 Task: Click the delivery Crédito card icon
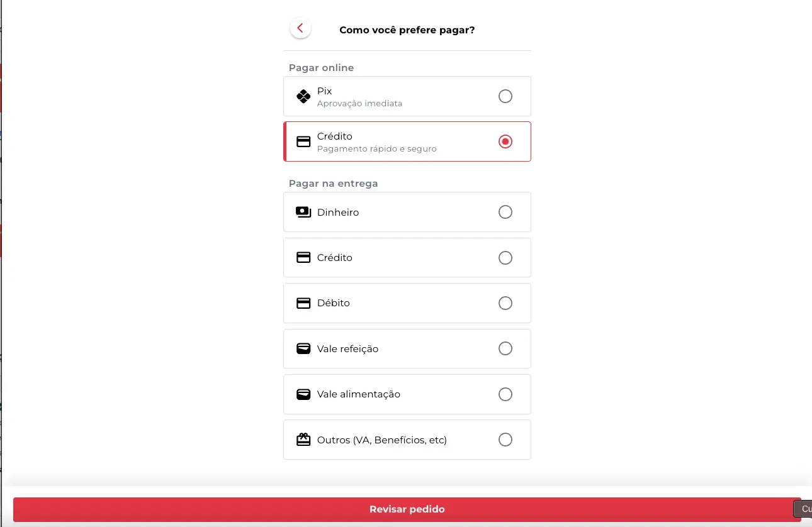click(303, 258)
